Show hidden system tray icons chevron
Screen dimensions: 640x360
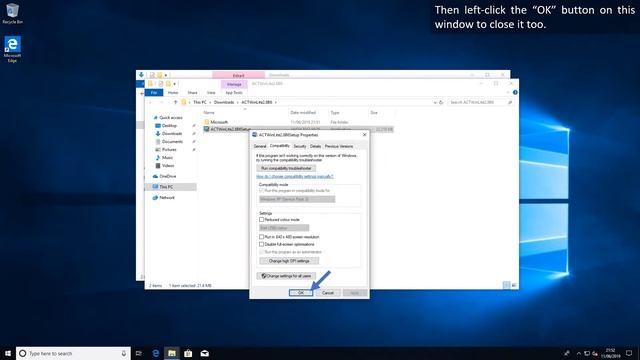pyautogui.click(x=578, y=353)
